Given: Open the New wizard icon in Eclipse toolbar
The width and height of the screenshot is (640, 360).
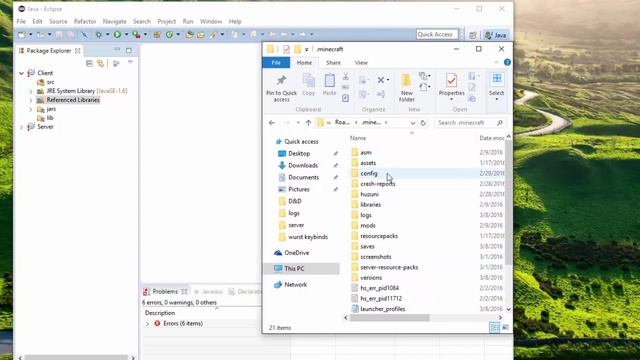Looking at the screenshot, I should (22, 35).
